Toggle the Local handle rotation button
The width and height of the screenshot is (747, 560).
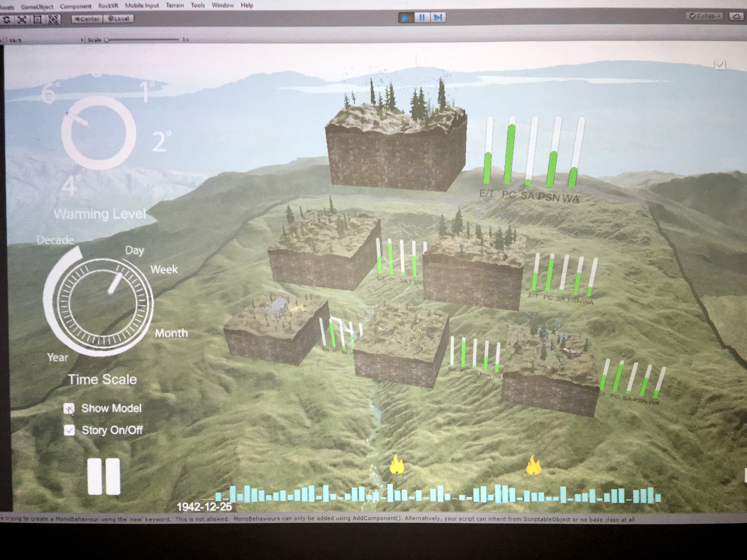click(x=119, y=19)
